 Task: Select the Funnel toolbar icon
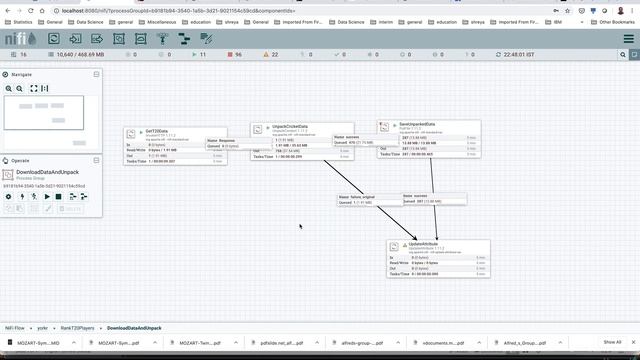(162, 39)
